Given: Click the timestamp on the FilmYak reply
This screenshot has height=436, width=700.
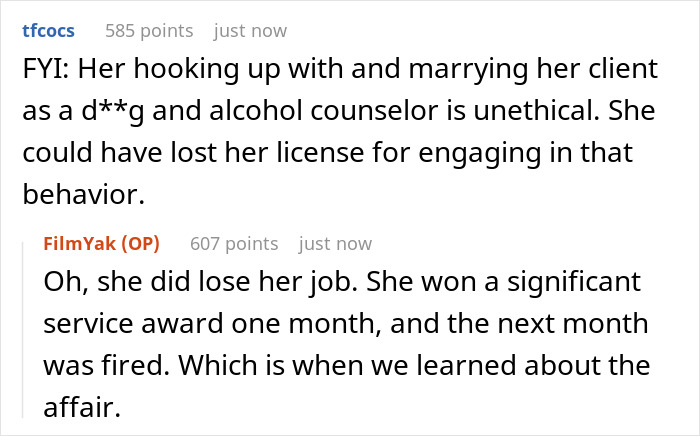Looking at the screenshot, I should (x=335, y=243).
